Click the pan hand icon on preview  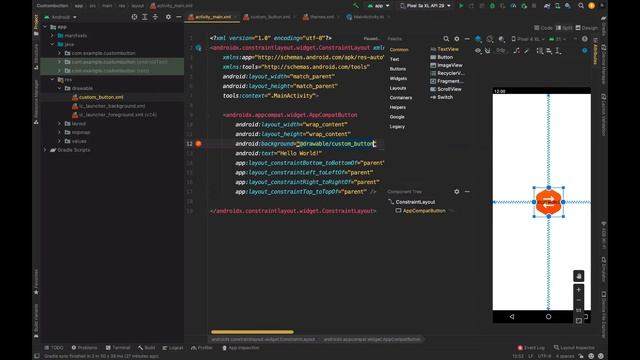click(579, 276)
